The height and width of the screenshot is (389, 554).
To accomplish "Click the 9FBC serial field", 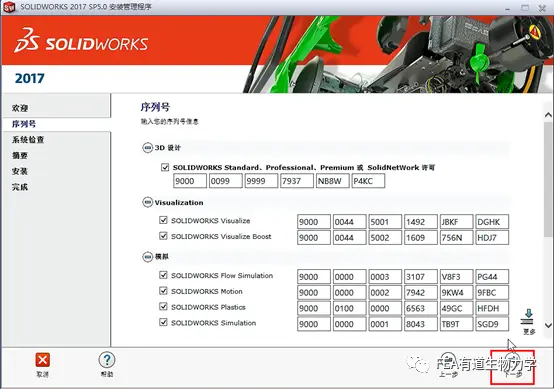I will coord(492,293).
